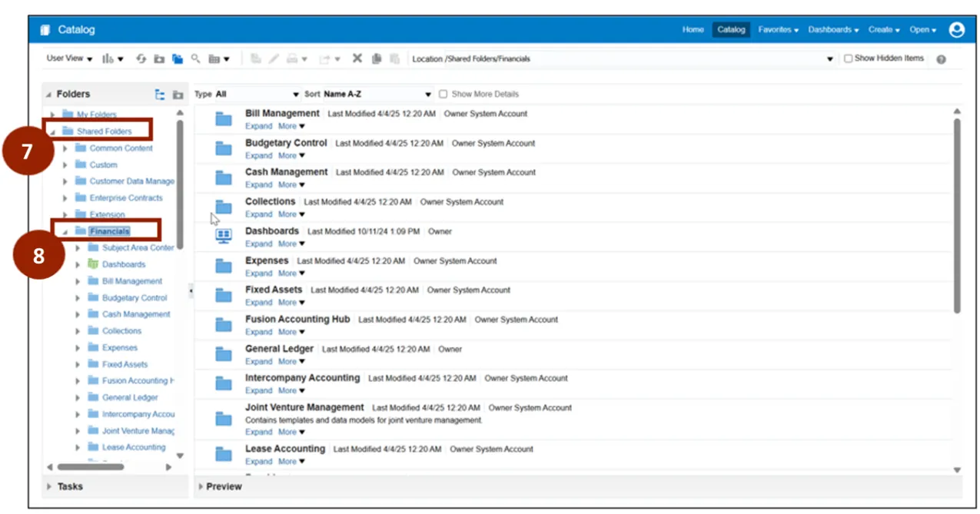The image size is (980, 514).
Task: Select Cash Management folder in tree
Action: pyautogui.click(x=136, y=314)
